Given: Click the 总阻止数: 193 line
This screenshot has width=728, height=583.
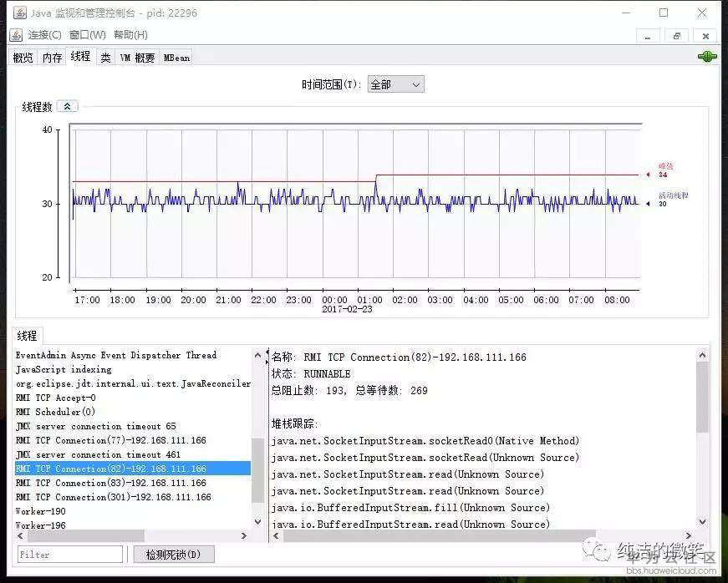Looking at the screenshot, I should pos(349,391).
